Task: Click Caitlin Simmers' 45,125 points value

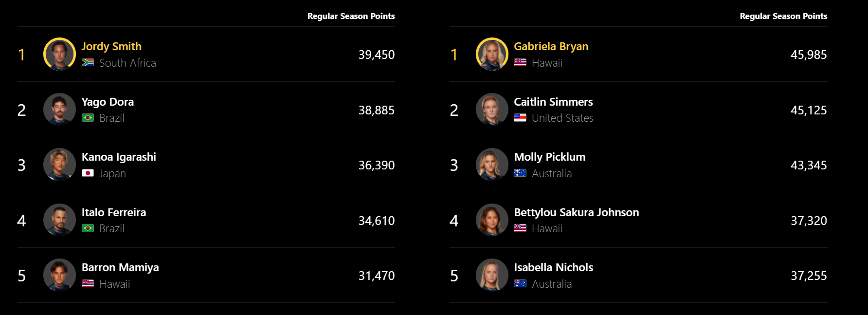Action: tap(809, 110)
